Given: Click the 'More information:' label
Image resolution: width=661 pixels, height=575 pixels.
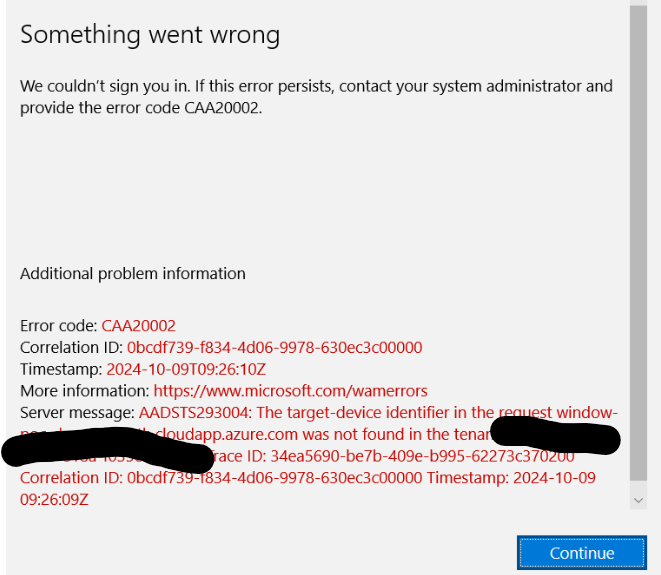Looking at the screenshot, I should (x=85, y=391).
